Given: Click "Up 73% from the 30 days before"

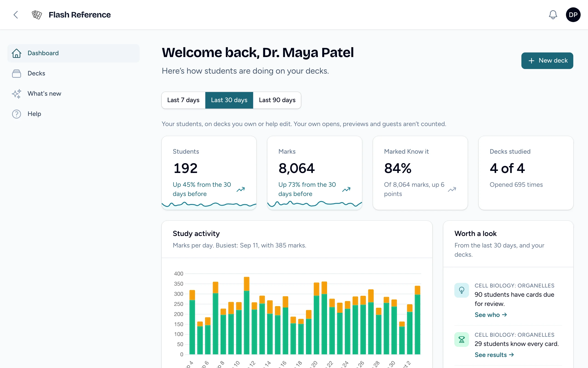Looking at the screenshot, I should point(307,189).
